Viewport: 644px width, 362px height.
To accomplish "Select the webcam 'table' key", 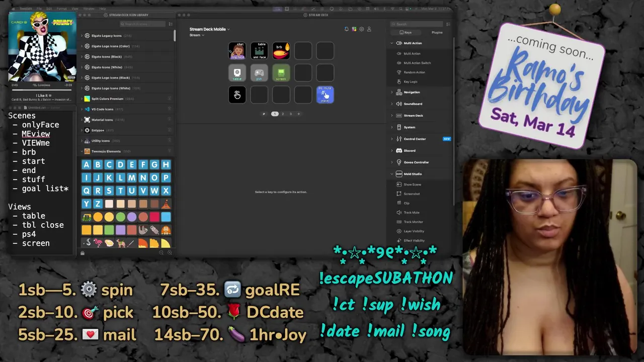I will pos(237,73).
